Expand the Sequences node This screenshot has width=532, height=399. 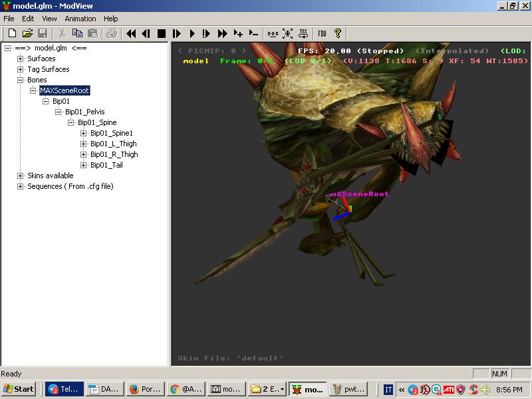click(x=21, y=187)
